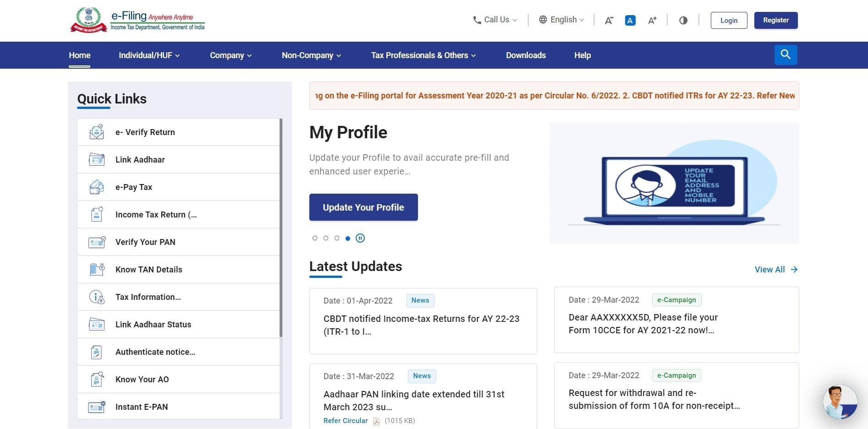This screenshot has height=429, width=868.
Task: Open the Help menu item
Action: 582,55
